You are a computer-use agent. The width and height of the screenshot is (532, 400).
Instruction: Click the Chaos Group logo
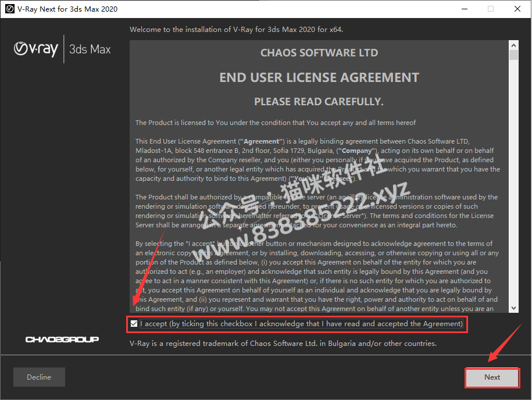coord(62,340)
